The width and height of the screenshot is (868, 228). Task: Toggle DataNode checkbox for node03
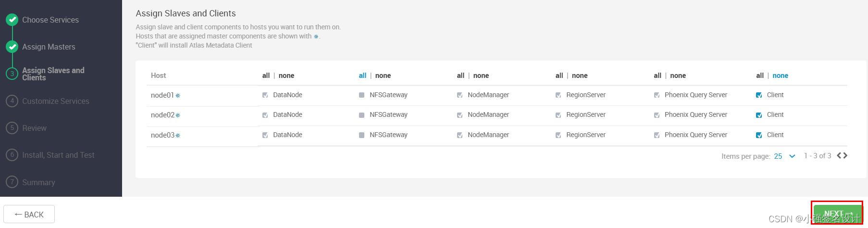(265, 135)
